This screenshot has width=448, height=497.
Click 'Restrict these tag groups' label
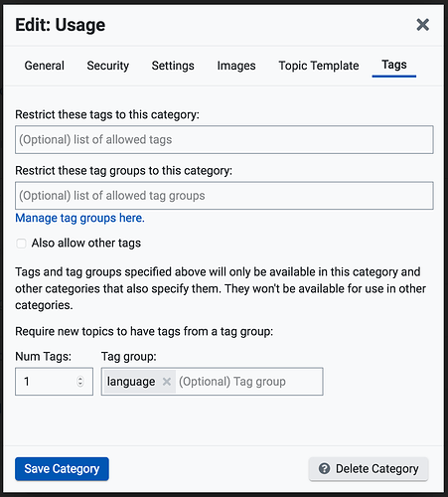(x=124, y=171)
